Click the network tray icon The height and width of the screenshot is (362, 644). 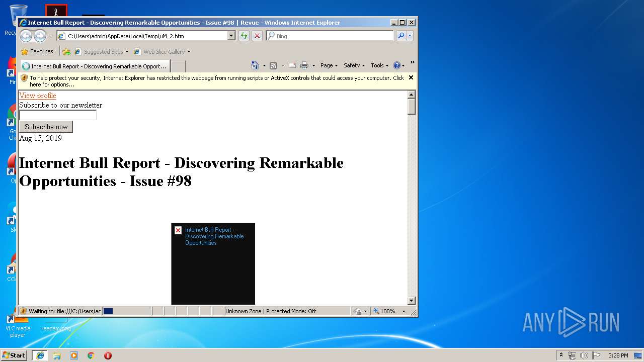(572, 355)
